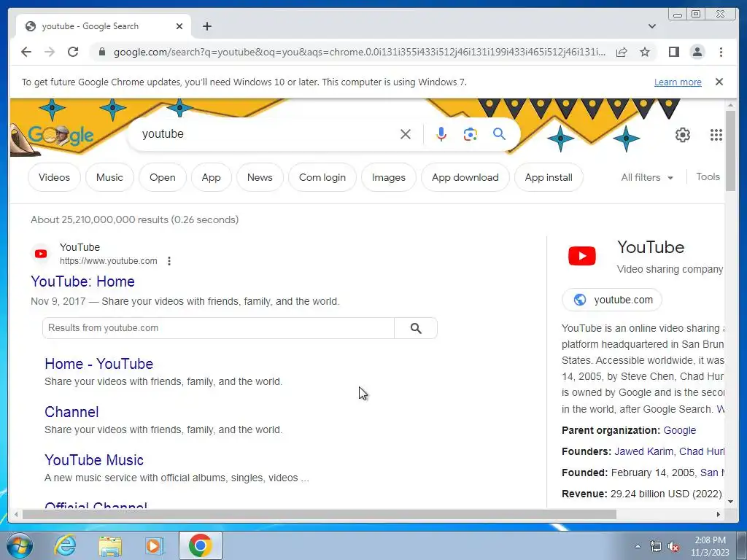Select the Com login filter chip
This screenshot has height=560, width=747.
(x=322, y=177)
